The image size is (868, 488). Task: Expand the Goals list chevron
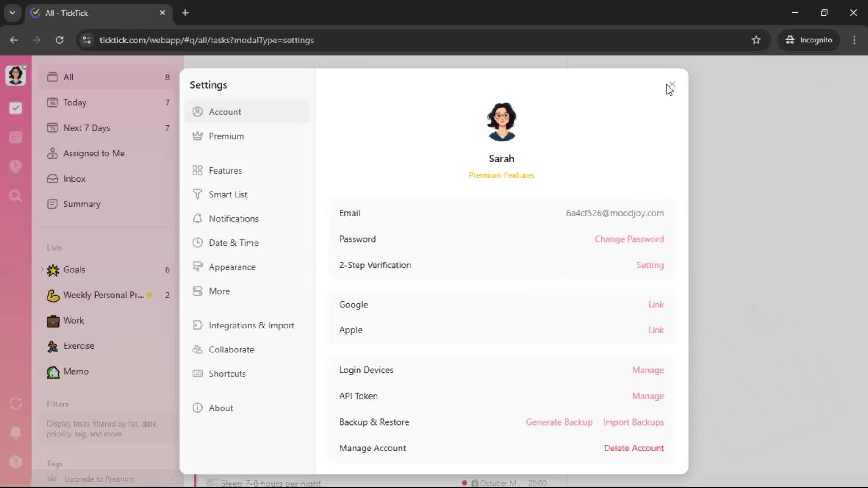click(x=42, y=269)
